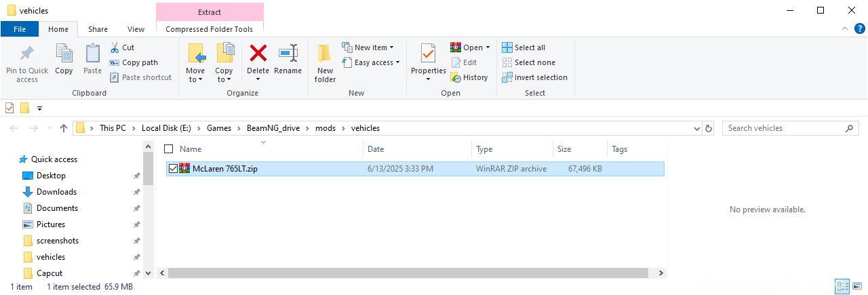Open Documents in Quick access
Image resolution: width=868 pixels, height=295 pixels.
(x=57, y=208)
